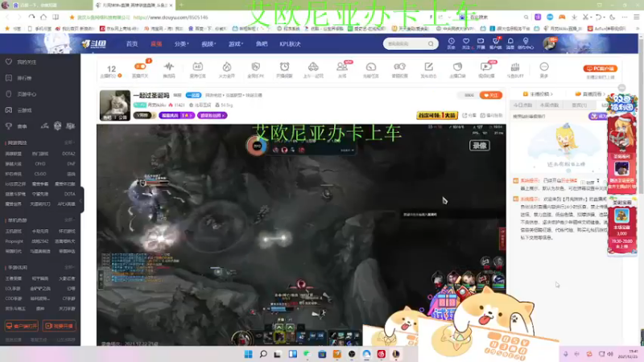The image size is (644, 362).
Task: Click the first-charge yellow banner
Action: point(436,115)
